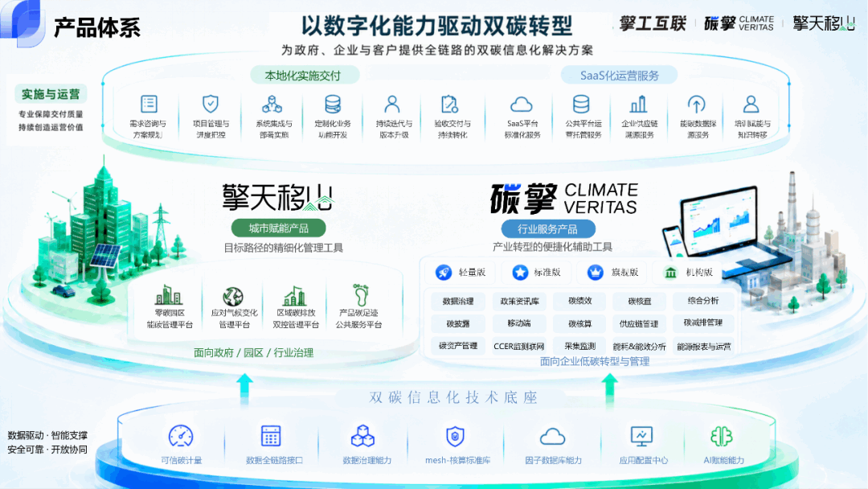Click the 区域碳排放双控管理平台 chart icon

coord(294,296)
